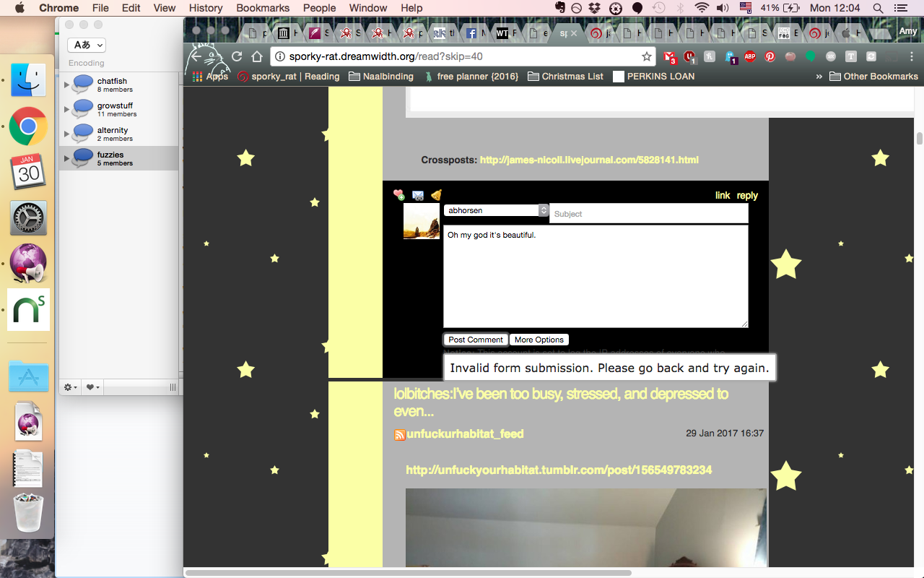Image resolution: width=924 pixels, height=578 pixels.
Task: Expand the chatfish room group
Action: tap(67, 85)
